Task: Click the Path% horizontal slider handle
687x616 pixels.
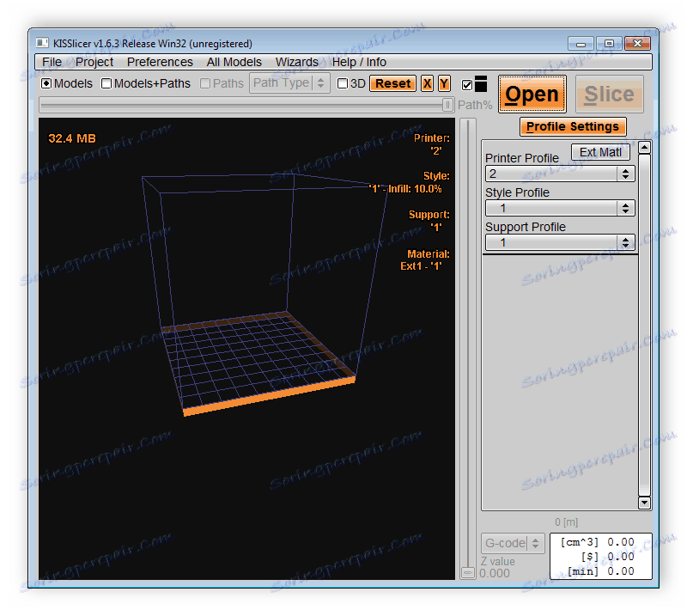Action: click(447, 104)
